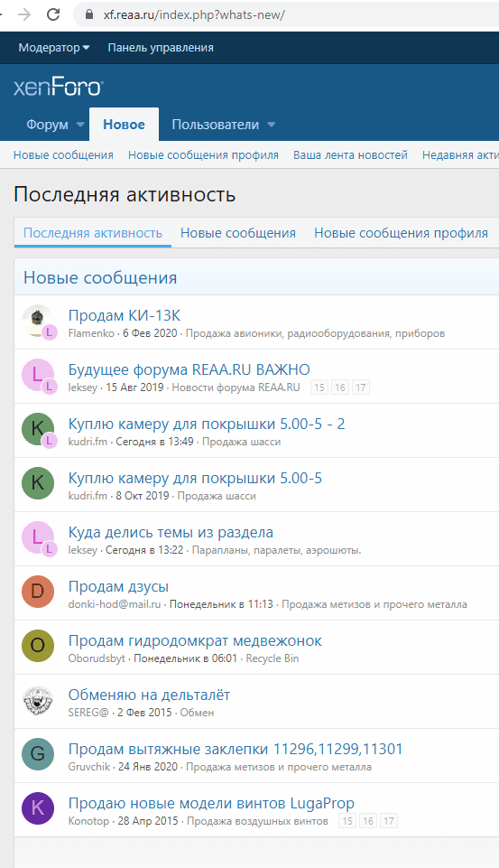
Task: Expand the Форум tab dropdown arrow
Action: (x=80, y=125)
